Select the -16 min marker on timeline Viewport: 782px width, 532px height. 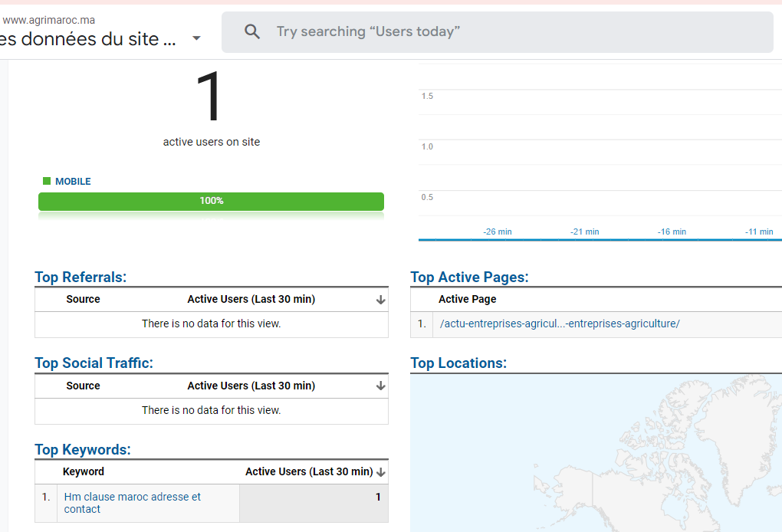pyautogui.click(x=672, y=232)
